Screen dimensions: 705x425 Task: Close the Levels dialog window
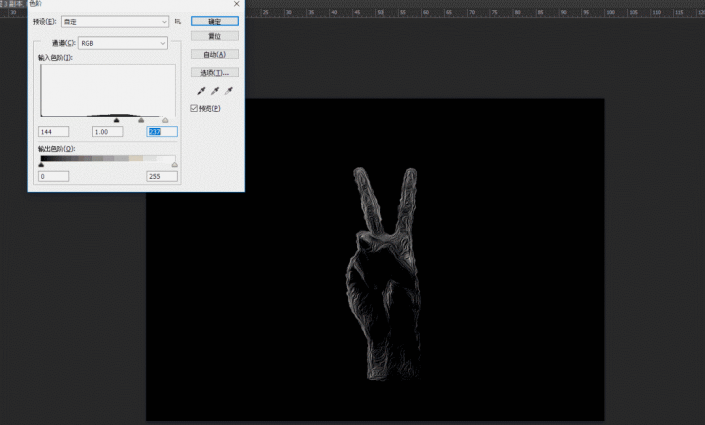pyautogui.click(x=236, y=4)
